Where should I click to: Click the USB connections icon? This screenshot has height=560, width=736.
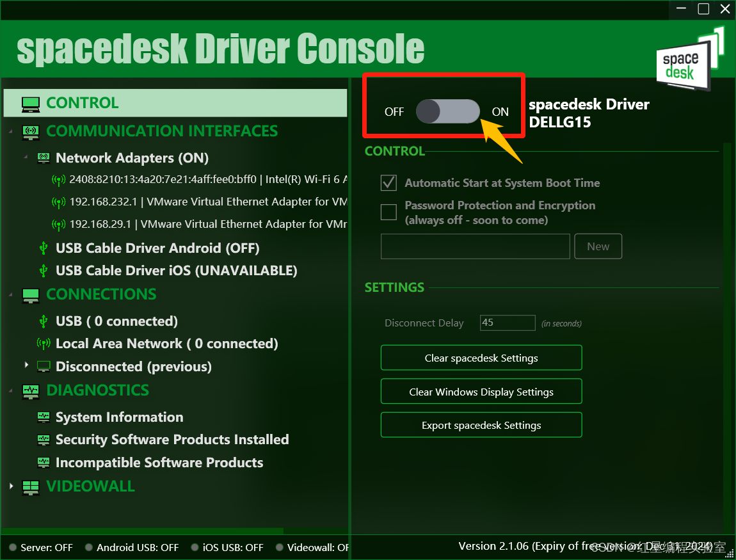click(x=44, y=321)
